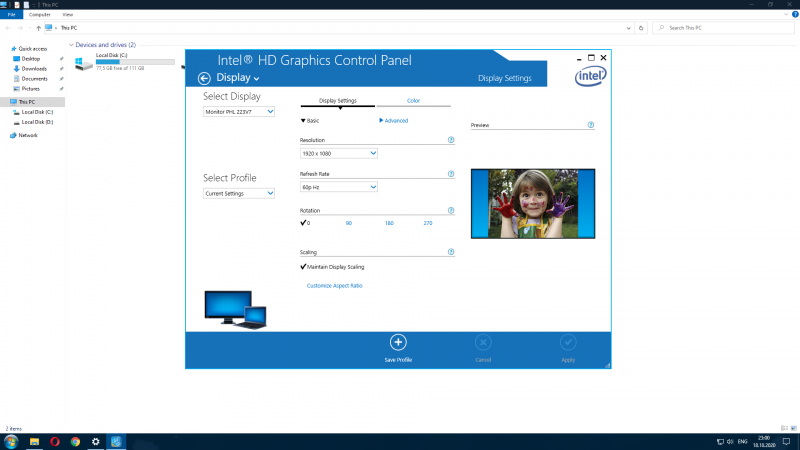
Task: Refresh the File Explorer address bar
Action: coord(641,28)
